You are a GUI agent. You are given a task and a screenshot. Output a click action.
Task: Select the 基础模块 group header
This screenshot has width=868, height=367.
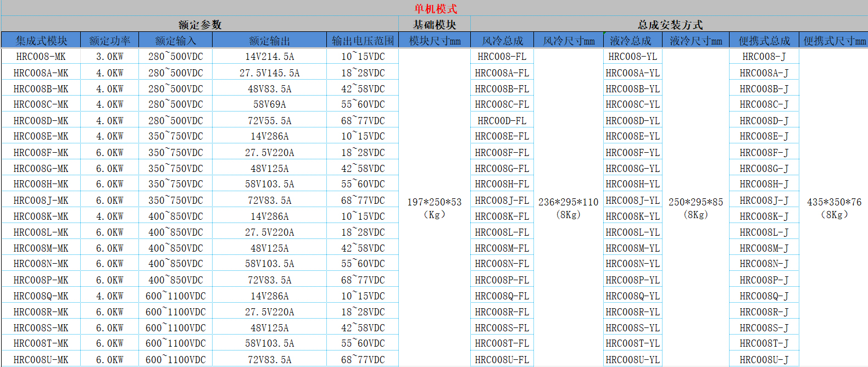pos(435,25)
